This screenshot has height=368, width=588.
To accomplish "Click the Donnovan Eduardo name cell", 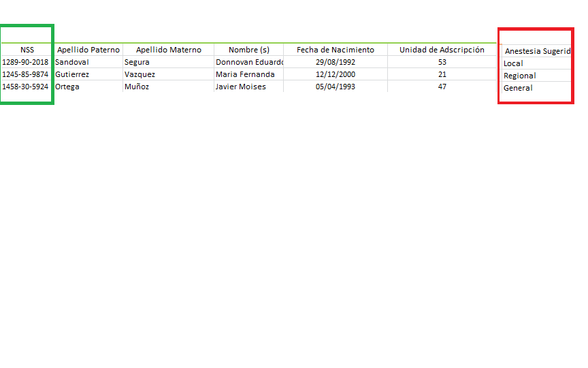I will click(248, 62).
